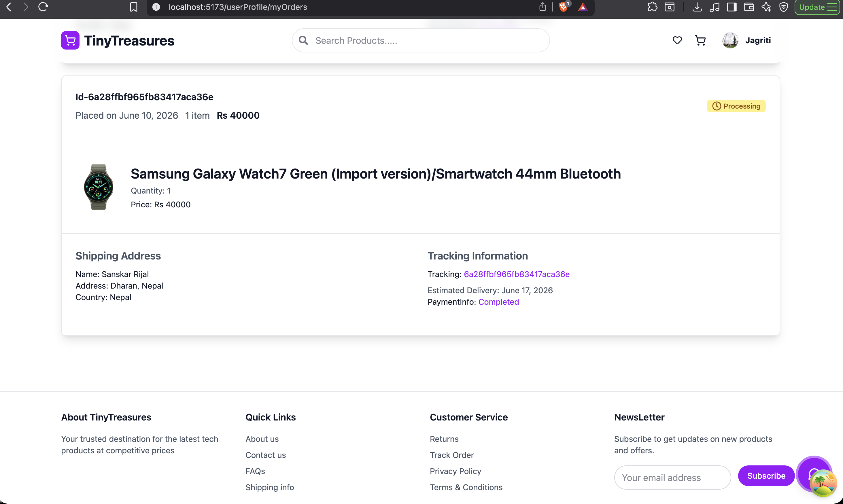Open the Samsung Galaxy Watch7 Green product title
Image resolution: width=843 pixels, height=504 pixels.
[x=376, y=174]
